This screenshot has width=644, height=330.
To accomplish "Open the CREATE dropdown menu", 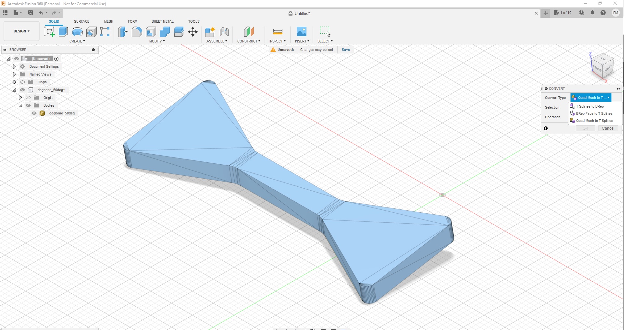I will tap(77, 41).
